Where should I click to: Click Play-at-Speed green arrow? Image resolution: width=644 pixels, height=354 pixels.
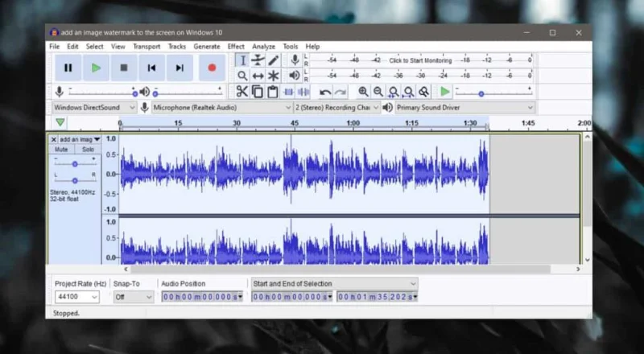[x=445, y=92]
